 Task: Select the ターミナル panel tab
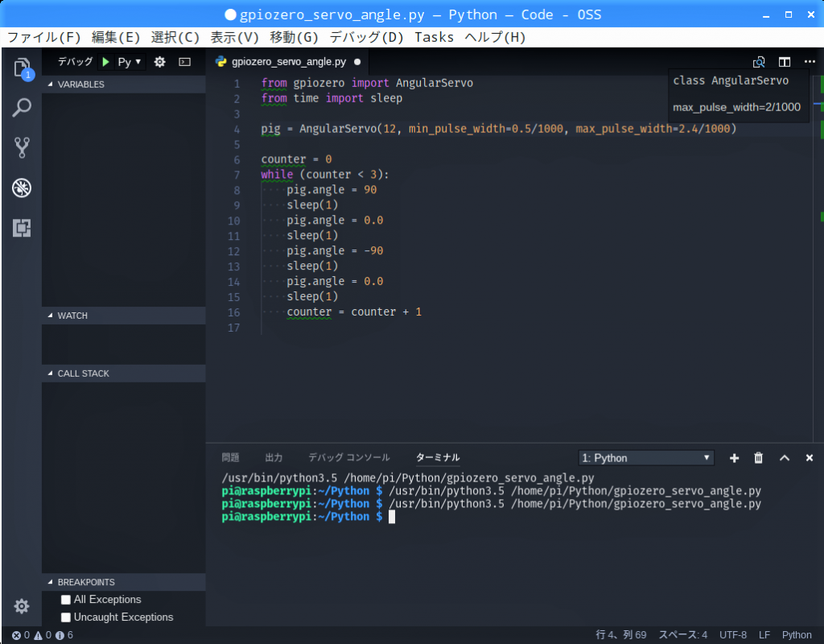click(x=438, y=457)
